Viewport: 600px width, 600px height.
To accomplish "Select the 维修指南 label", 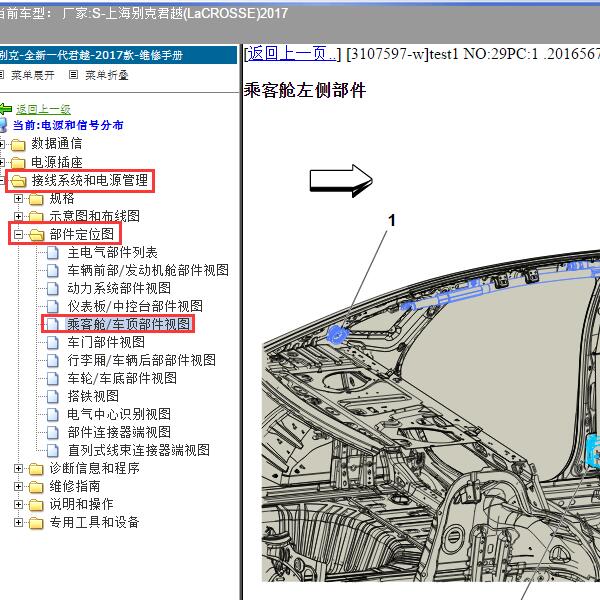I will click(75, 486).
